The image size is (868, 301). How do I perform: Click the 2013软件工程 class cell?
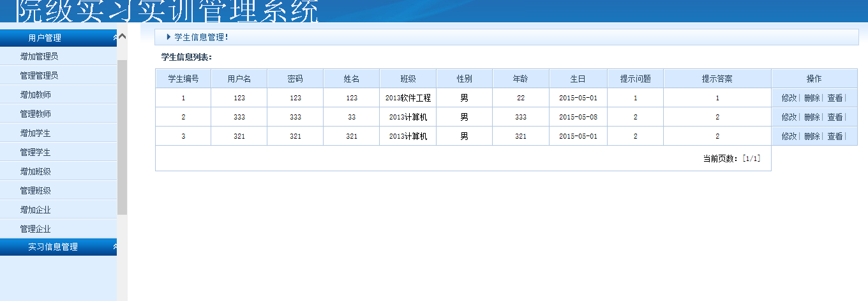408,98
